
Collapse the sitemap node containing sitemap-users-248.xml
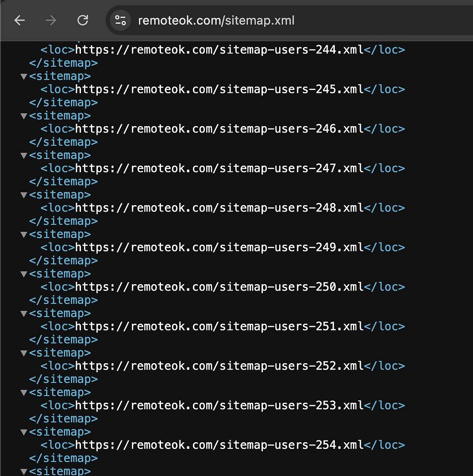24,195
